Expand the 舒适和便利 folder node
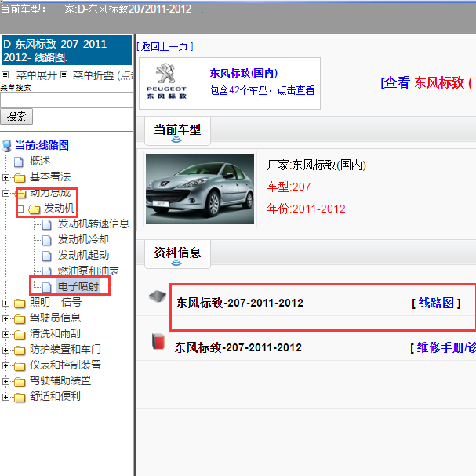The width and height of the screenshot is (476, 476). pos(5,398)
